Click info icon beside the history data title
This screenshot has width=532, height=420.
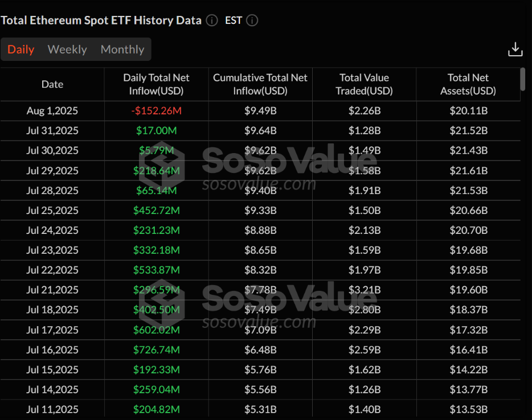click(212, 20)
